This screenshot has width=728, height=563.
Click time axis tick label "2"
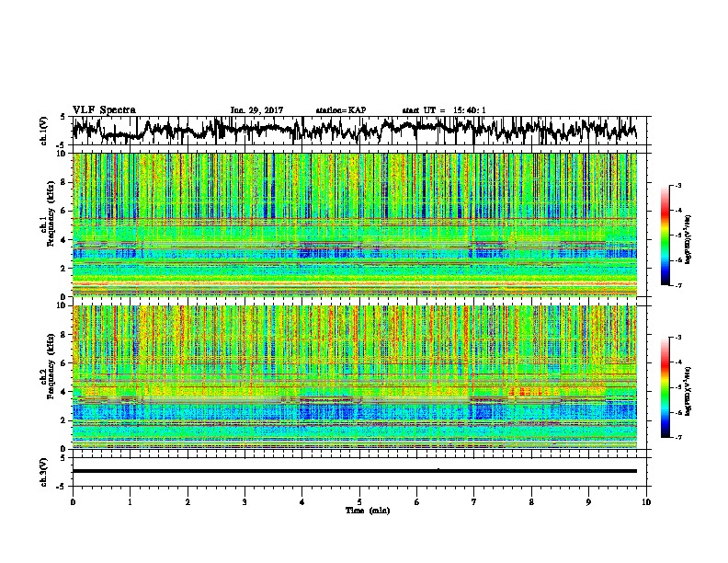pos(188,502)
